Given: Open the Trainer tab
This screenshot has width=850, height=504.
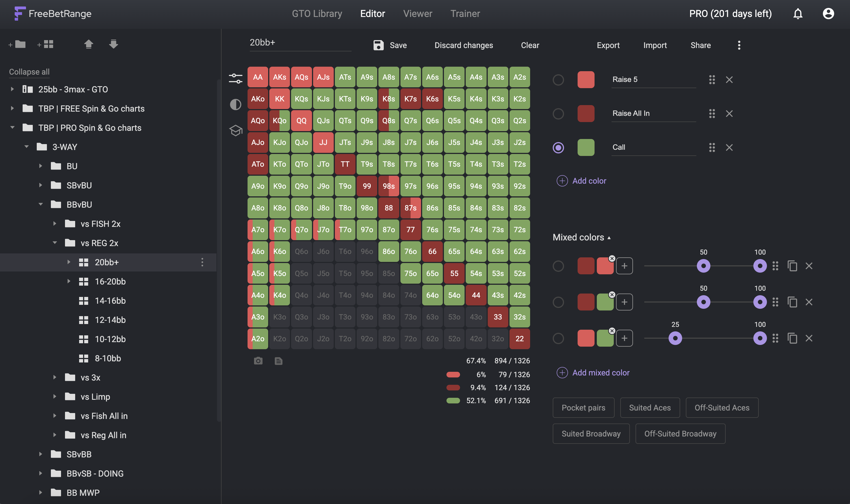Looking at the screenshot, I should click(465, 14).
